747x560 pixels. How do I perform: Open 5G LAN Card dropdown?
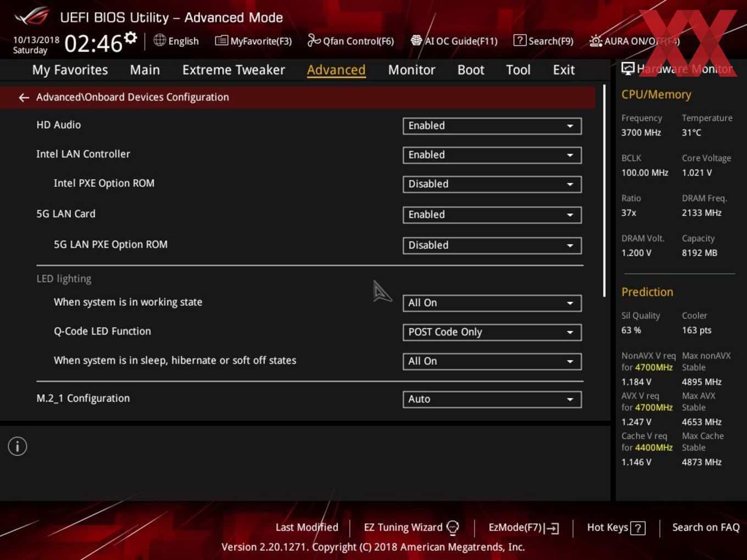pos(492,215)
